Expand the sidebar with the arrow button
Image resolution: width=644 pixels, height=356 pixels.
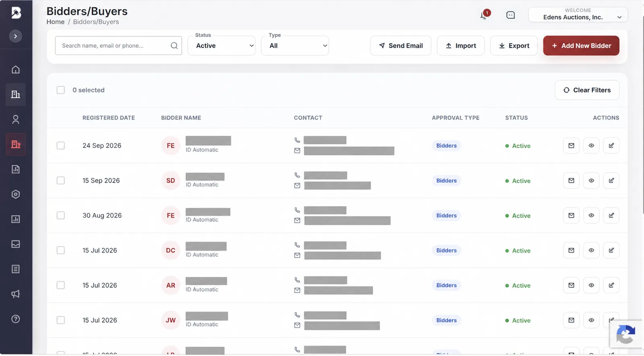pyautogui.click(x=16, y=36)
